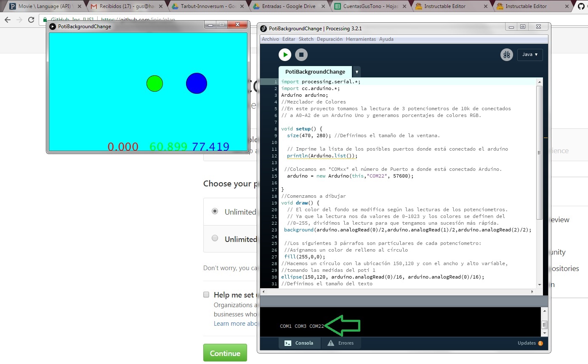Reload the page in Chrome
The height and width of the screenshot is (364, 588).
click(31, 20)
